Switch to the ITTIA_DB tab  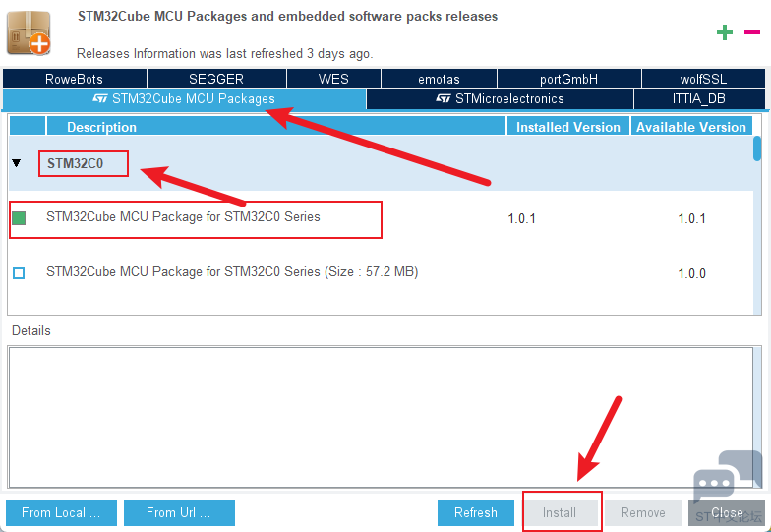tap(698, 98)
